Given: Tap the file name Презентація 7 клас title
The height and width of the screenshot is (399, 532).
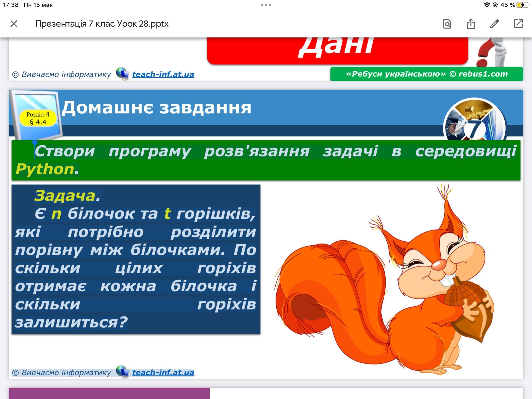Looking at the screenshot, I should [x=102, y=24].
